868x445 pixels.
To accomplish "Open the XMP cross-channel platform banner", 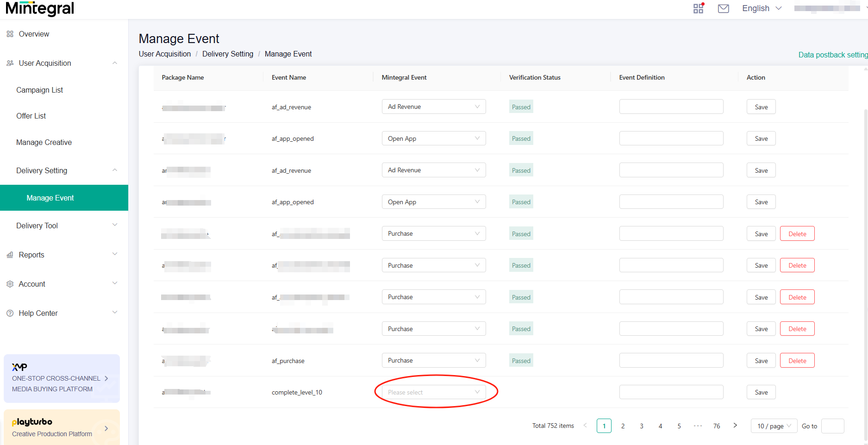I will coord(62,378).
